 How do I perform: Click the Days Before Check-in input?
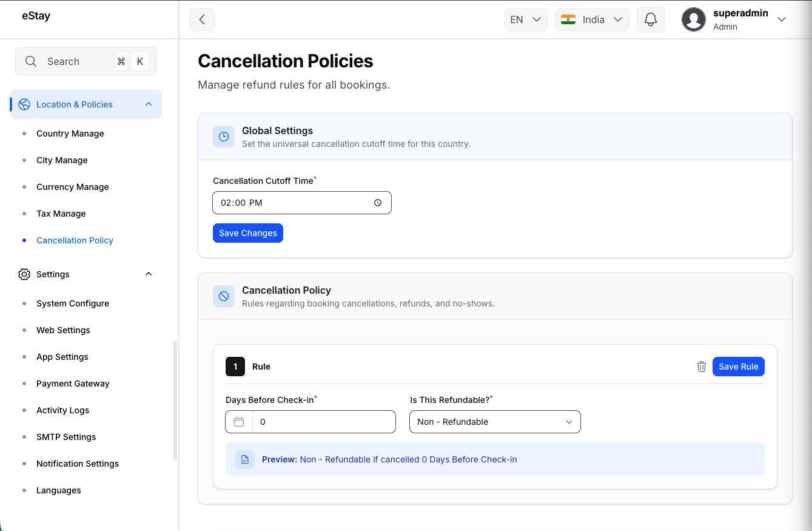pyautogui.click(x=324, y=422)
